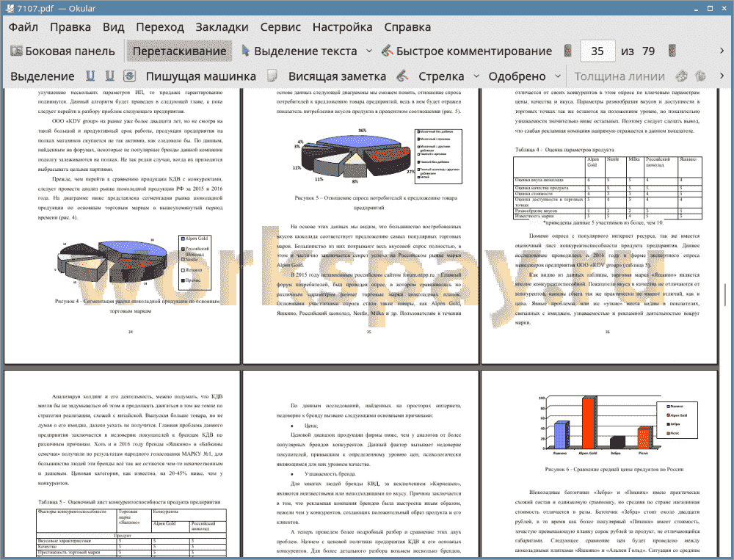Click the 'Nestle' legend entry in Рисунок 4

189,259
